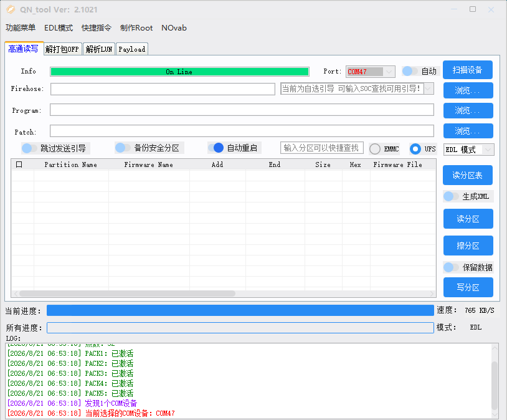Click into the Patch path field
507x420 pixels.
(x=242, y=131)
